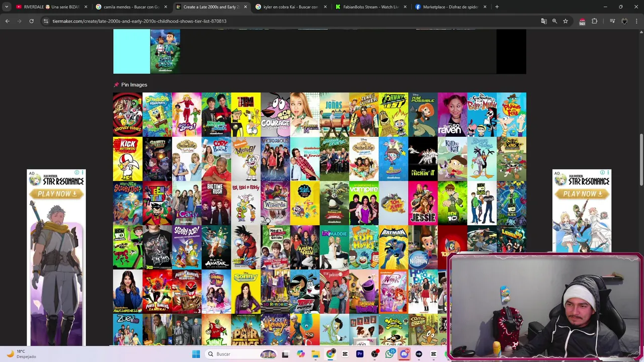
Task: Close the Create a Late 2000s tab
Action: pos(246,7)
